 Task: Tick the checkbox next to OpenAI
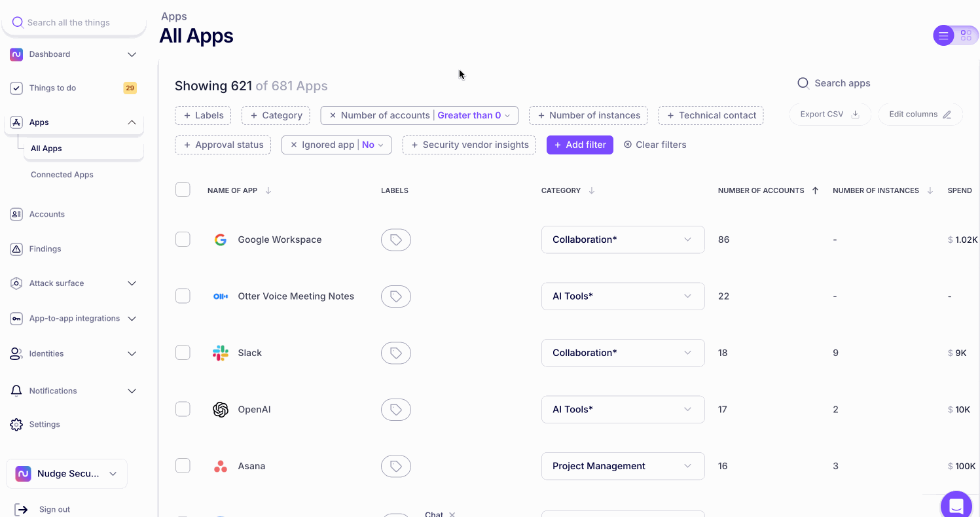[183, 409]
